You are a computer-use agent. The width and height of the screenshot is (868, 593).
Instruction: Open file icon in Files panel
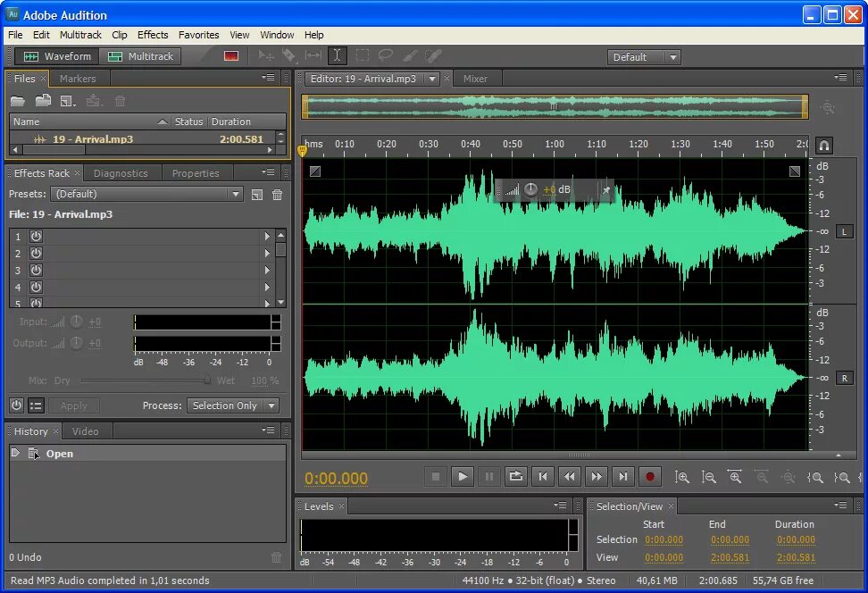pyautogui.click(x=18, y=101)
